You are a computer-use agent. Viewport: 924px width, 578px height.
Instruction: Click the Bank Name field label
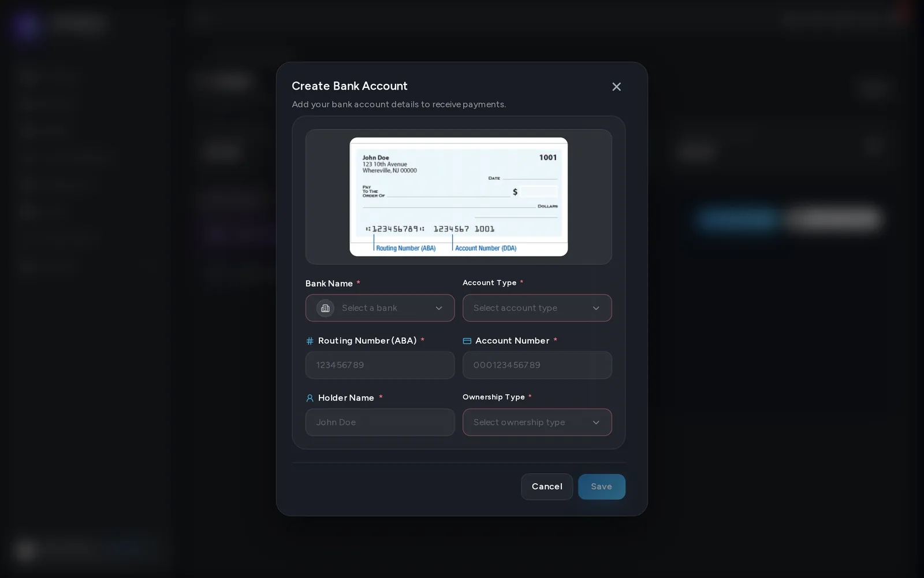pos(329,284)
